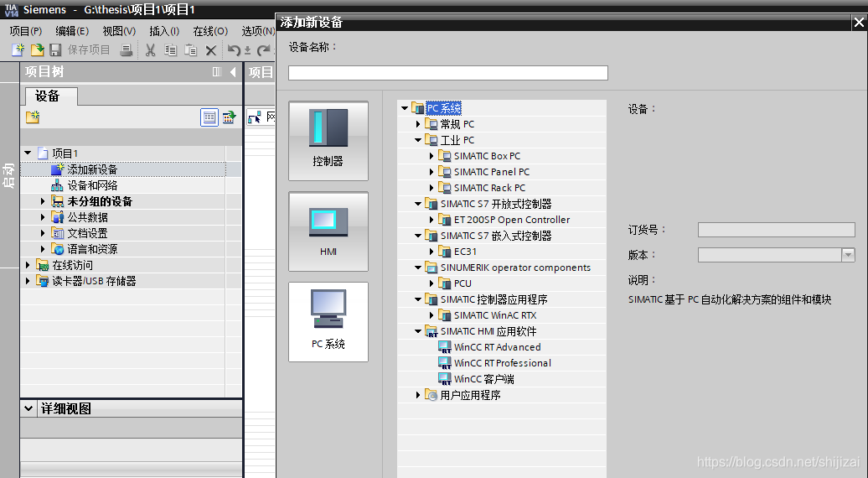Select 设备和网络 in project tree
Viewport: 868px width, 478px height.
pos(92,185)
